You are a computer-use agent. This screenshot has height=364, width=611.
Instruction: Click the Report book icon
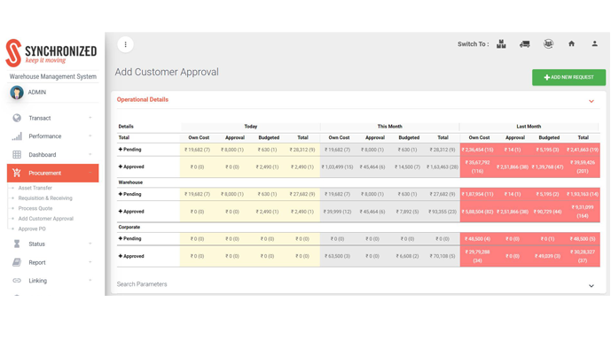17,262
